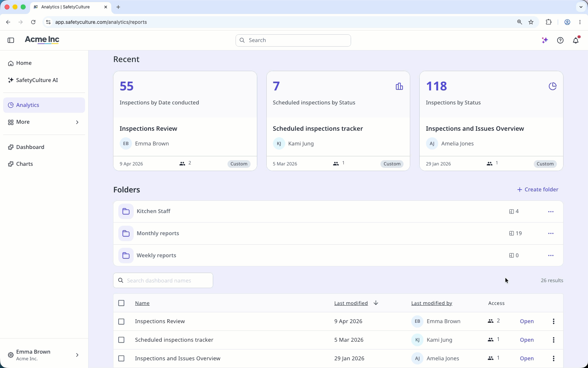Open the help question mark icon
This screenshot has width=588, height=368.
pos(560,40)
